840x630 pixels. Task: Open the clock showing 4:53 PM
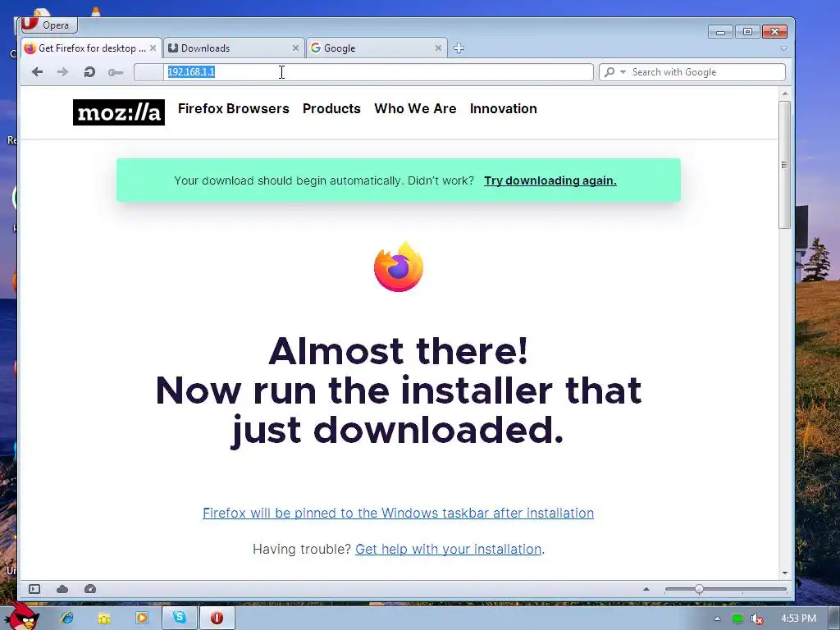(798, 619)
